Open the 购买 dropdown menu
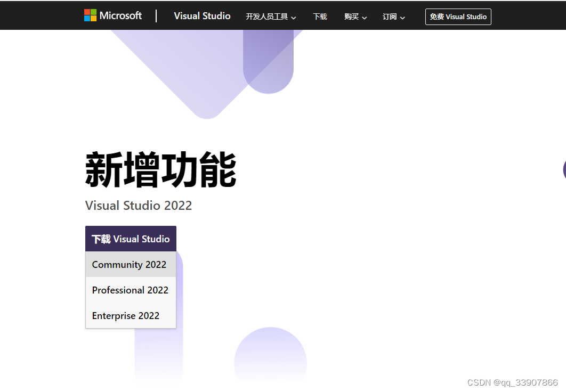566x392 pixels. (351, 17)
